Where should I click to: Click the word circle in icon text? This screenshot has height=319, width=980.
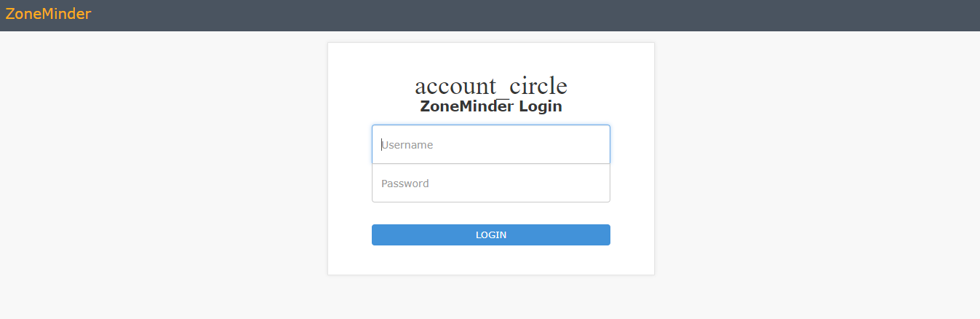tap(538, 86)
